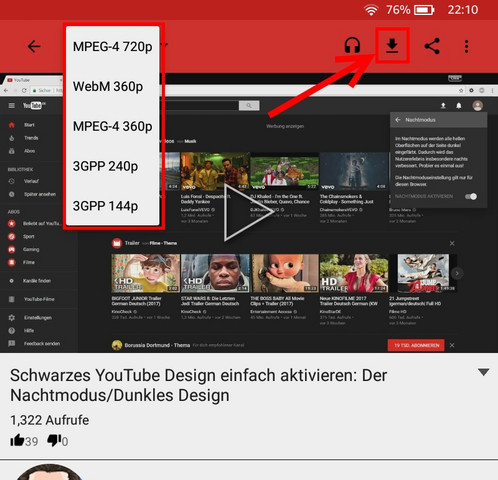The height and width of the screenshot is (480, 498).
Task: Select MPEG-4 720p from the resolution list
Action: pyautogui.click(x=113, y=47)
